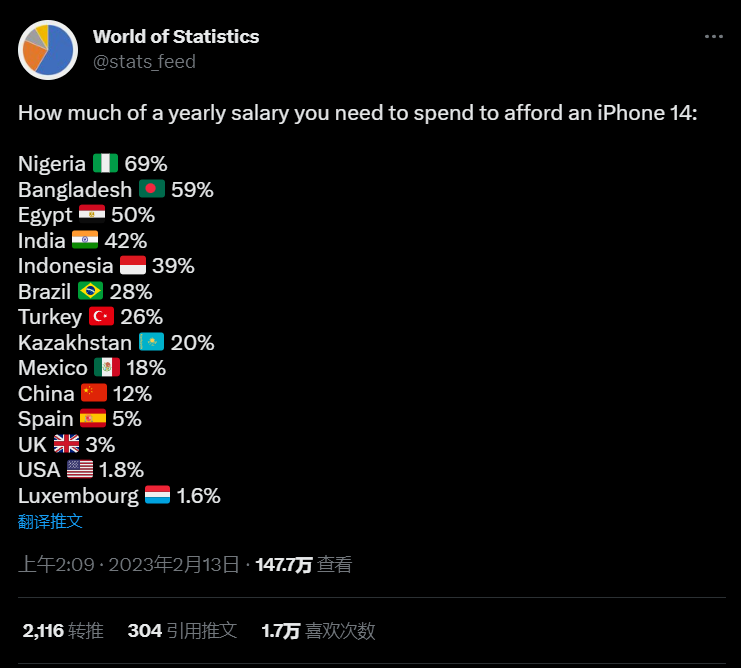
Task: Show the 1.7万 喜欢次数 likes list
Action: 318,630
